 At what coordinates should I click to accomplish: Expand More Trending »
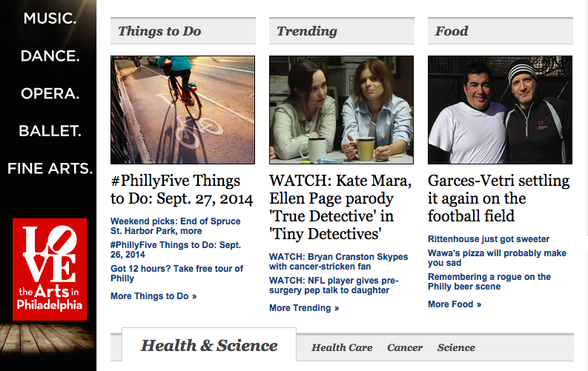coord(304,308)
